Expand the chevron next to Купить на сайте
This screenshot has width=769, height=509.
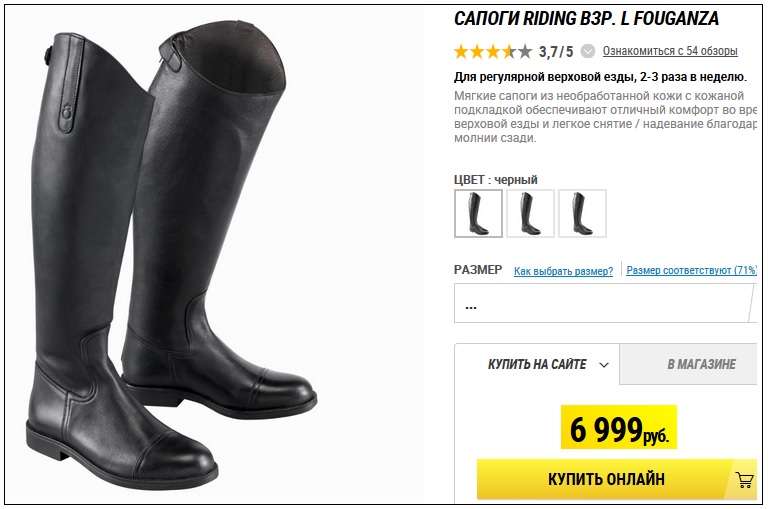(x=604, y=365)
